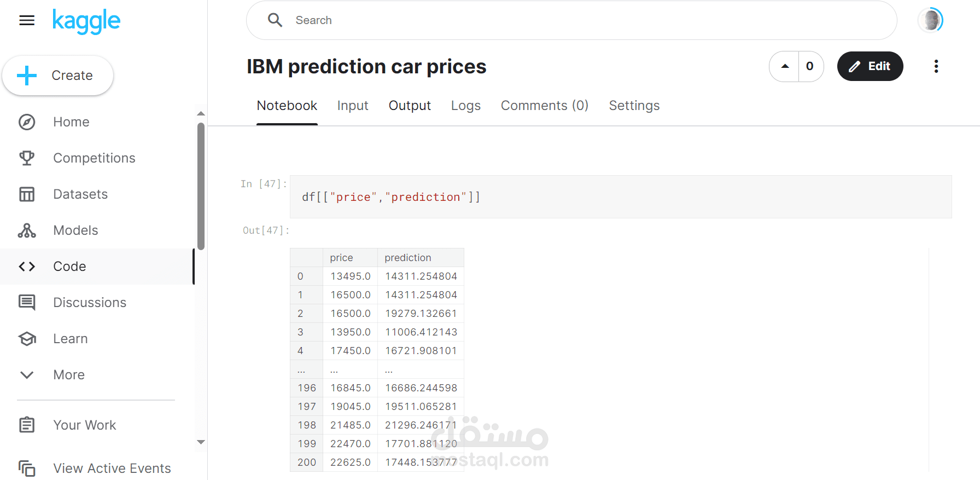Open Your Work section
Viewport: 980px width, 480px height.
26,425
